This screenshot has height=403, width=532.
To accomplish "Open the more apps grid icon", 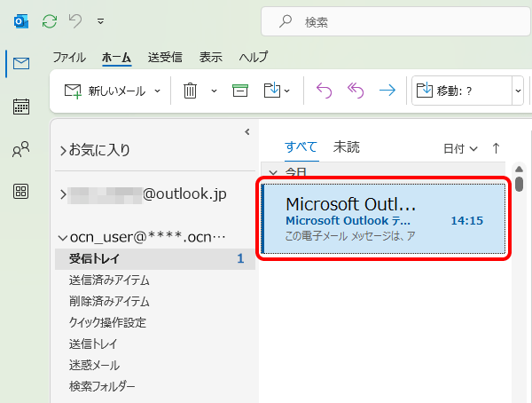I will 21,192.
